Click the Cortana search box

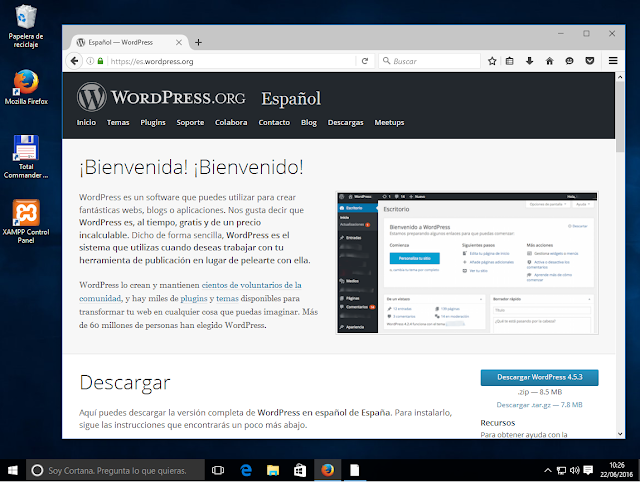[116, 471]
